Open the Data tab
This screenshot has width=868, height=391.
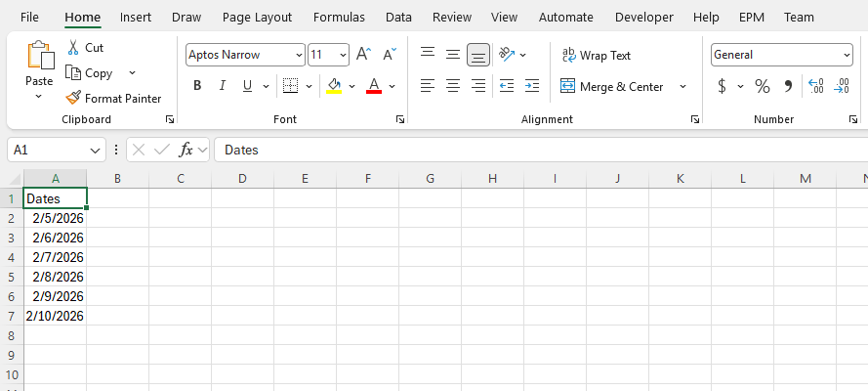(398, 18)
